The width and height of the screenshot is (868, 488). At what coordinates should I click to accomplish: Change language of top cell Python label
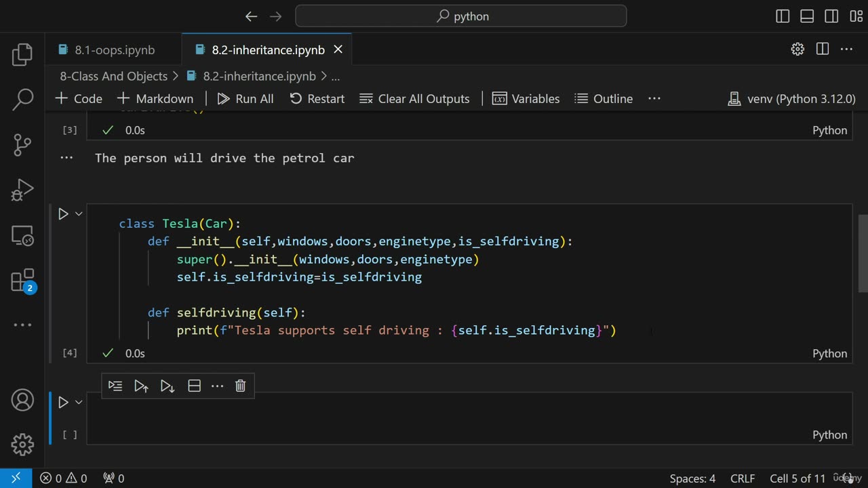pos(830,131)
